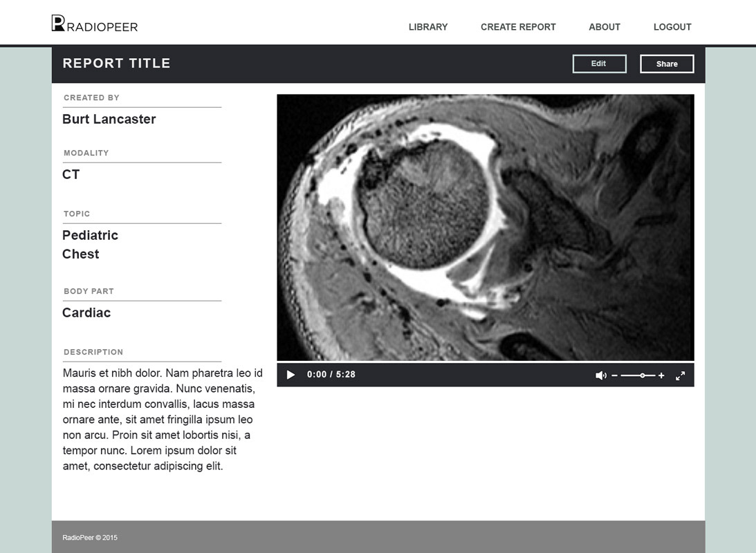Click the 0:00 / 5:28 time display
The height and width of the screenshot is (553, 756).
pos(331,375)
